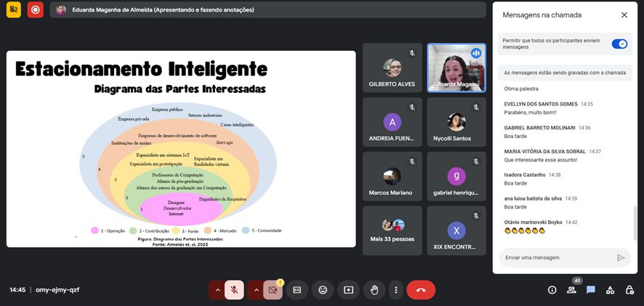Leave the call with red hang-up button
This screenshot has width=644, height=306.
421,289
